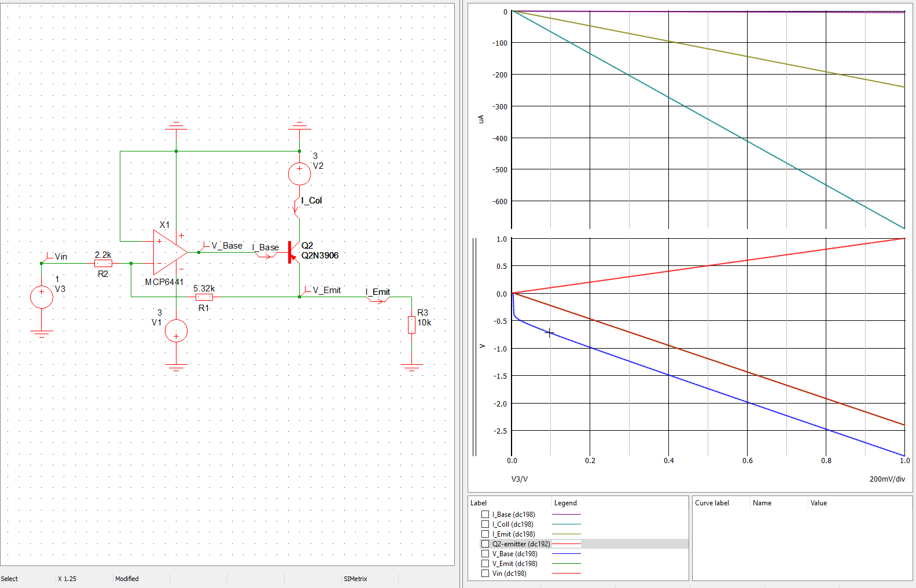
Task: Select the ground symbol below V3
Action: 42,333
